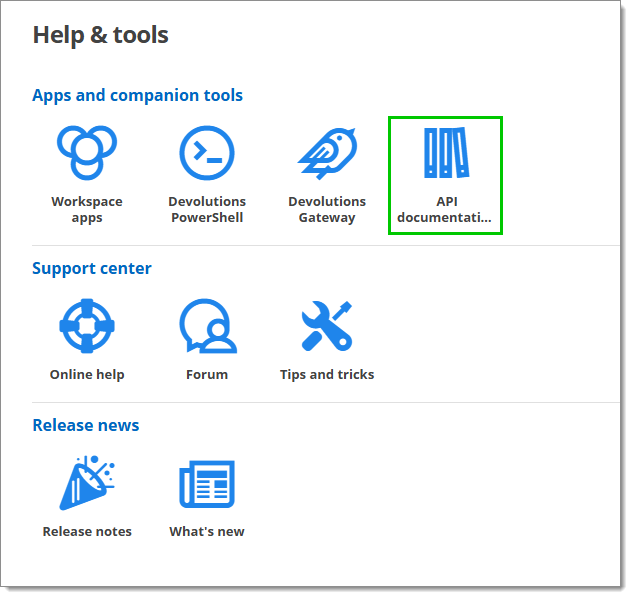Select the "Forum" text label
Screen dimensions: 631x597
pos(207,375)
